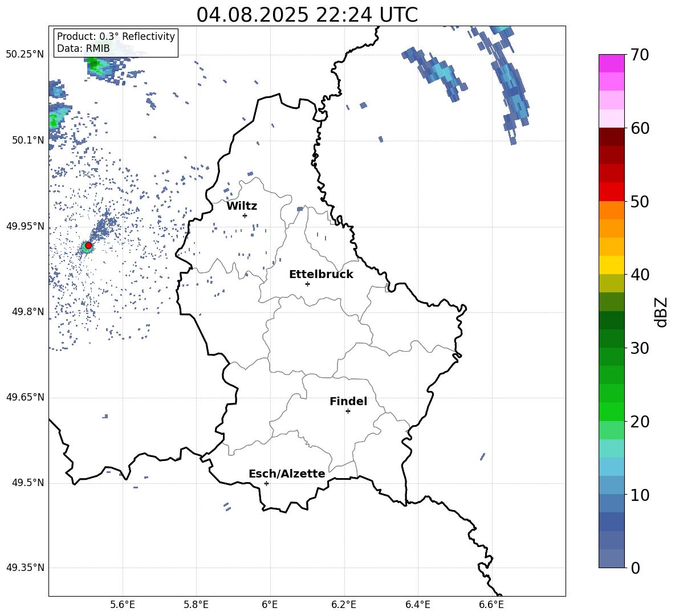Click the 40 colorbar tick label
Screen dimensions: 675x616
(640, 275)
